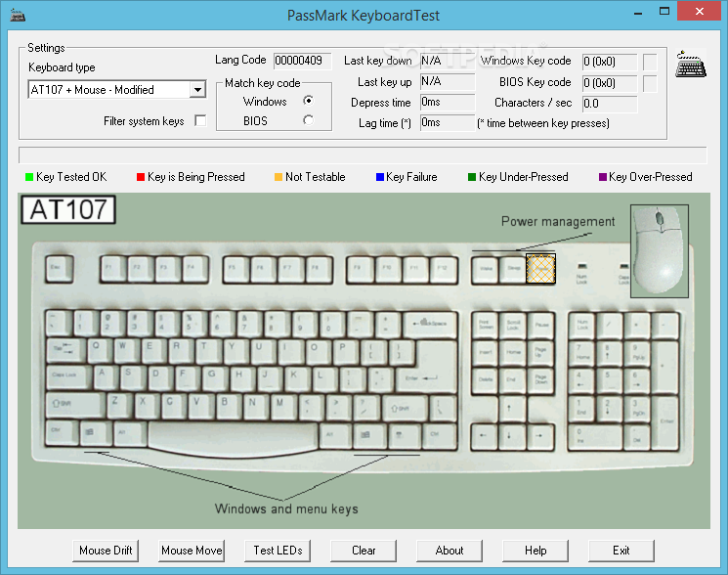Click the left arrow key on keyboard
This screenshot has width=728, height=575.
click(x=484, y=436)
